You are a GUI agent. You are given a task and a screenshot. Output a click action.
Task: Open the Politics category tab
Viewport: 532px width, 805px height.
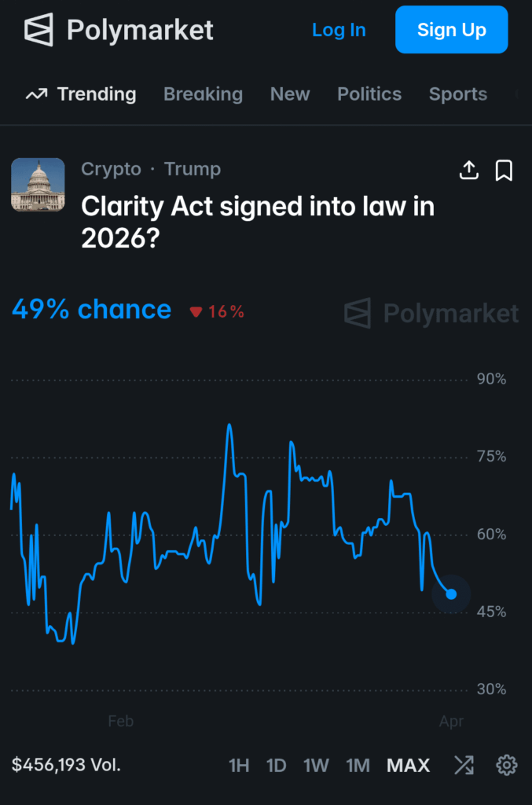(369, 94)
